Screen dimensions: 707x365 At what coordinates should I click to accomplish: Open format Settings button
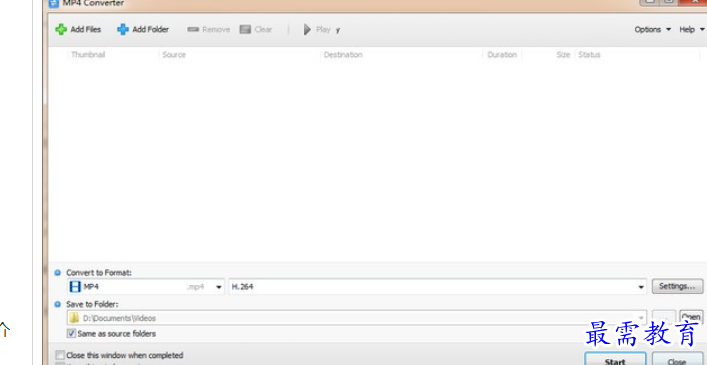pos(677,286)
